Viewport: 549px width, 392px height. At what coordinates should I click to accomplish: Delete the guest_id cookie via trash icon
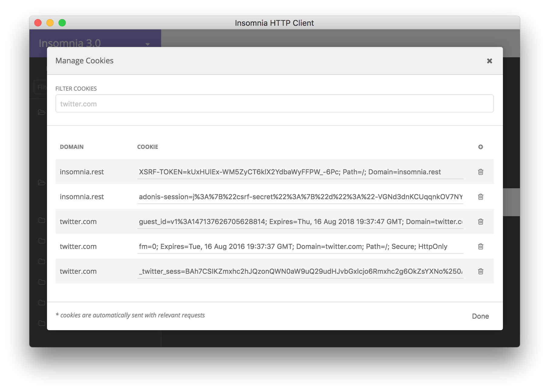click(480, 222)
